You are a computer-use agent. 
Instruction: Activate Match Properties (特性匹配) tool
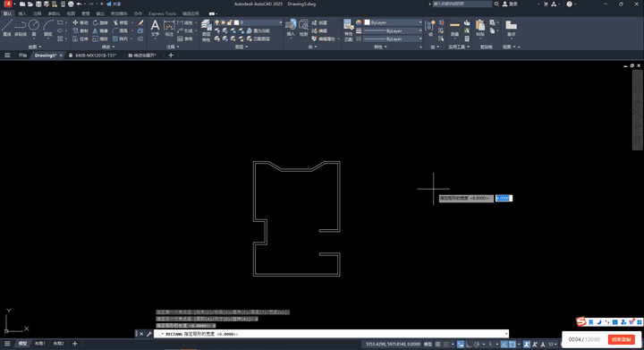click(x=348, y=30)
